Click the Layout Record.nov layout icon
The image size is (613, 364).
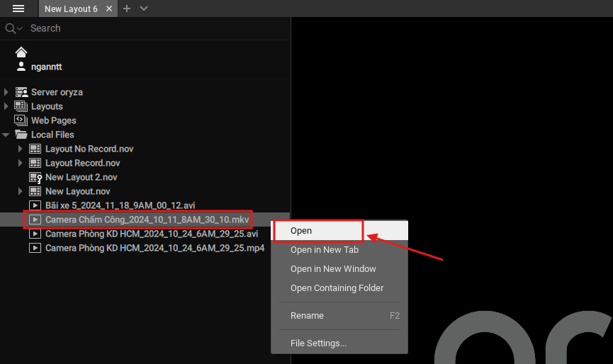35,163
